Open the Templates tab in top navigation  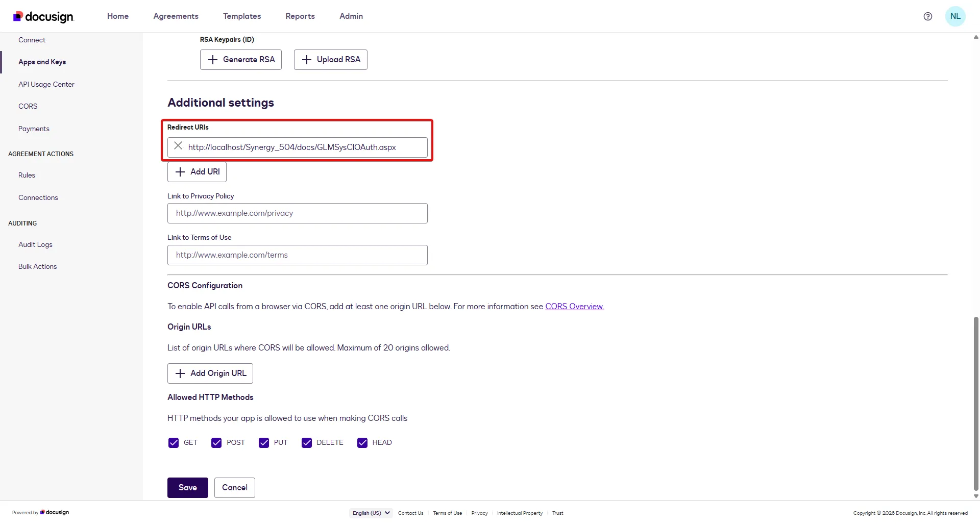(242, 16)
